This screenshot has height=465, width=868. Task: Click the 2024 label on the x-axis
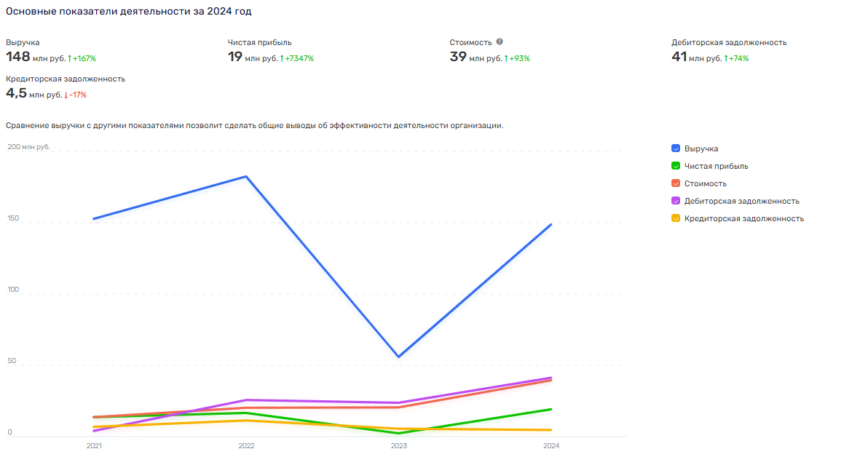pyautogui.click(x=551, y=445)
